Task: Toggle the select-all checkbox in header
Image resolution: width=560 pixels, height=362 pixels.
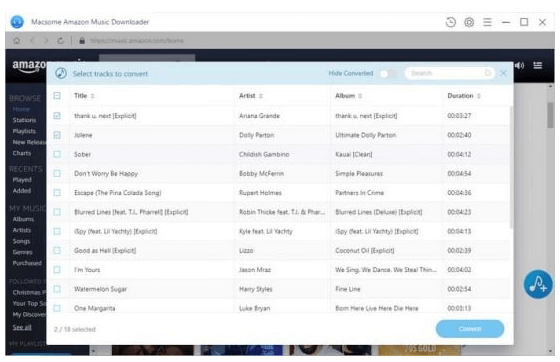Action: point(57,96)
